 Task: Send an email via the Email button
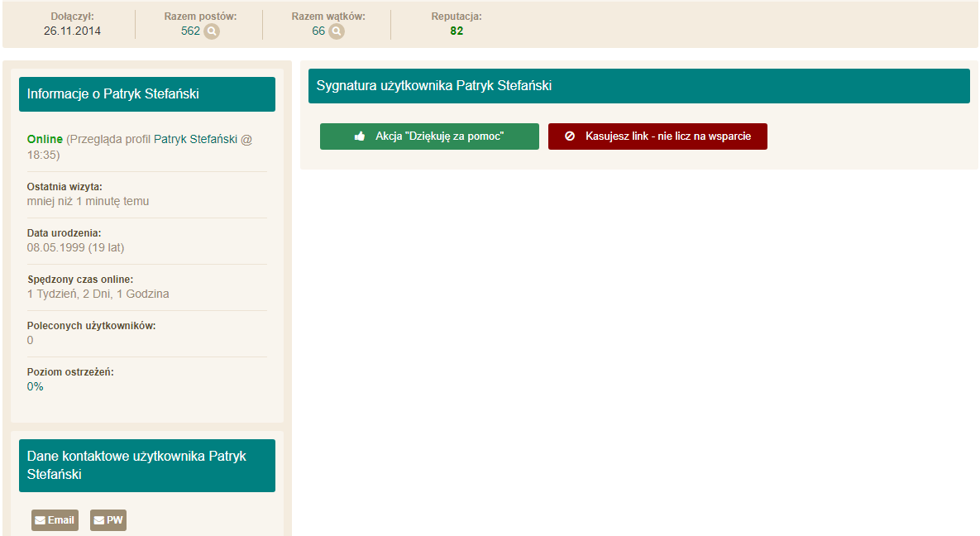(x=55, y=520)
